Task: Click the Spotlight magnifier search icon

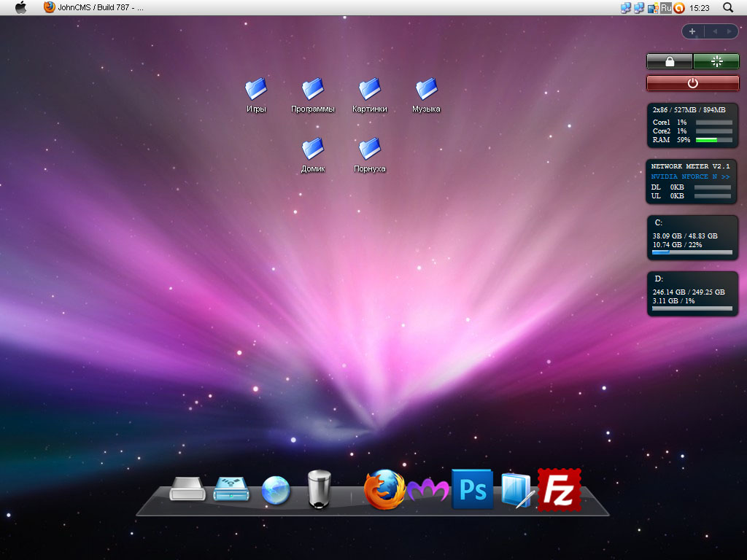Action: [727, 7]
